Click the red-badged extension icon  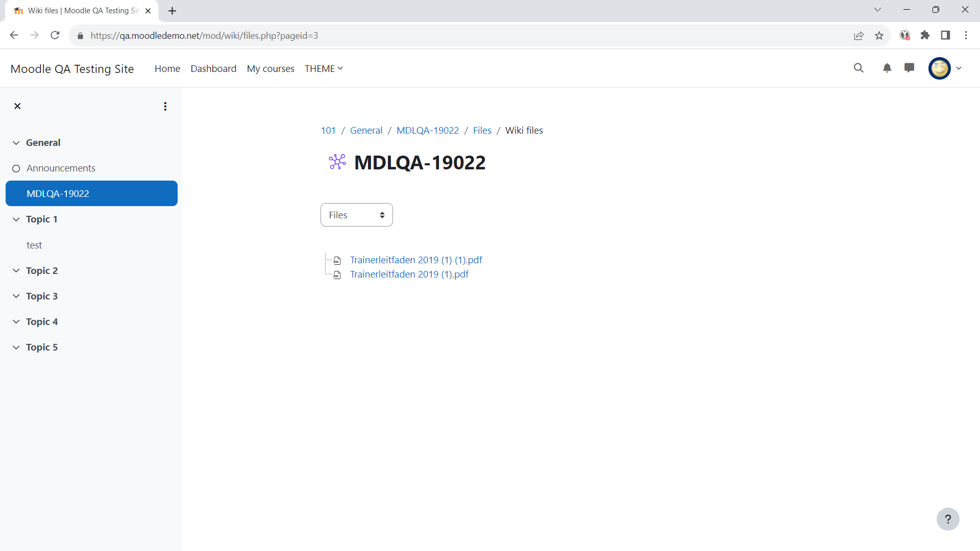pyautogui.click(x=905, y=35)
